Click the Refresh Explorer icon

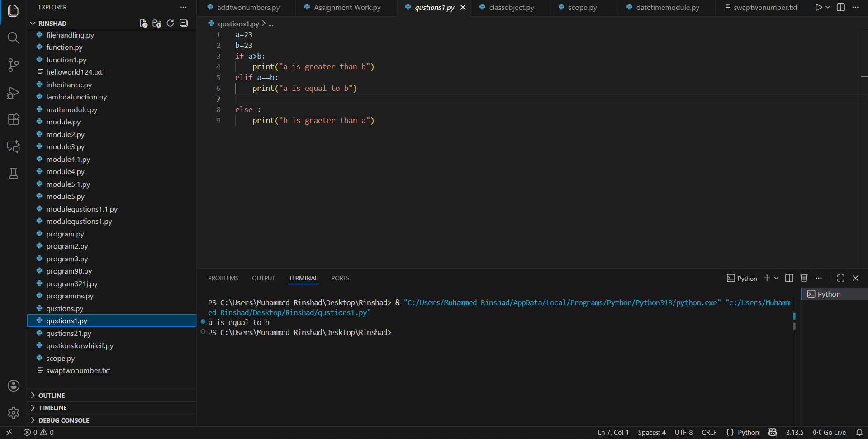click(170, 23)
